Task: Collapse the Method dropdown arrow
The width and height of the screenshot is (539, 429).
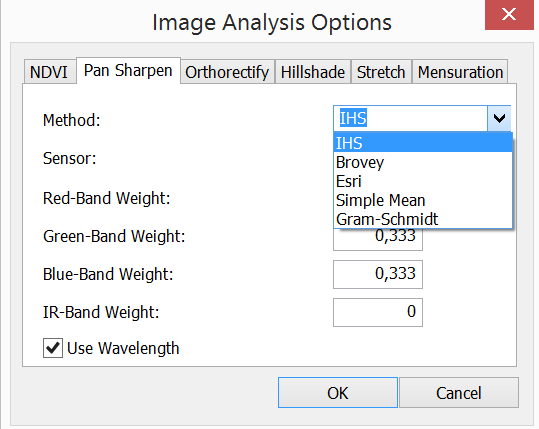Action: (x=499, y=118)
